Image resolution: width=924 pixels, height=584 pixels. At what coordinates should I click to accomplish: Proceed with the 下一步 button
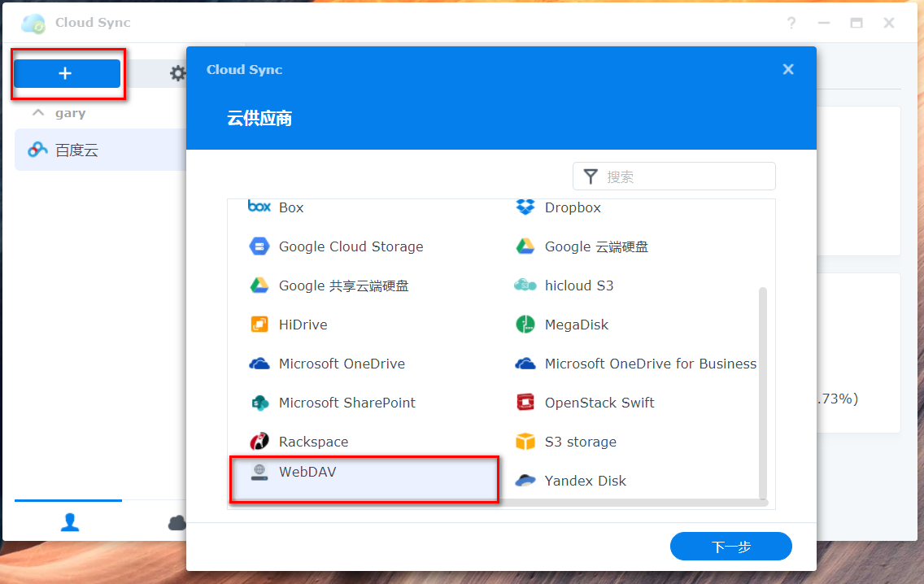730,546
